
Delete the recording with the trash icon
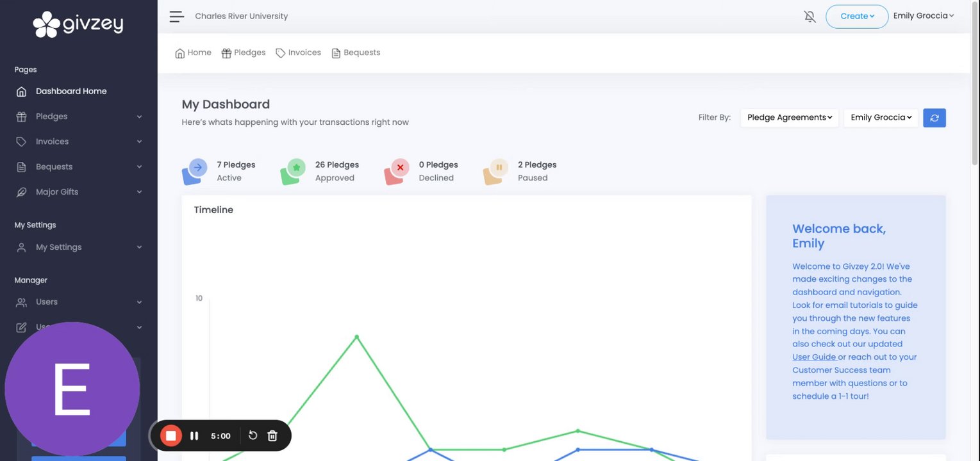tap(272, 435)
